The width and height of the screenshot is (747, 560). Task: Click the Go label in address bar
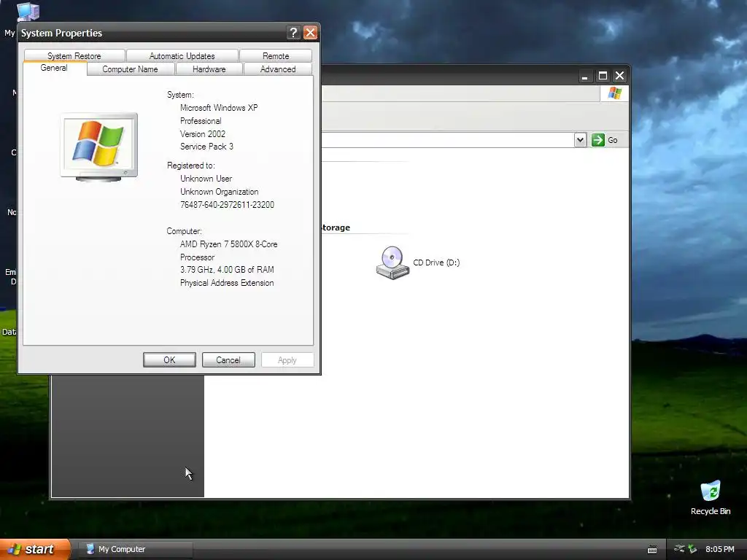pyautogui.click(x=613, y=140)
